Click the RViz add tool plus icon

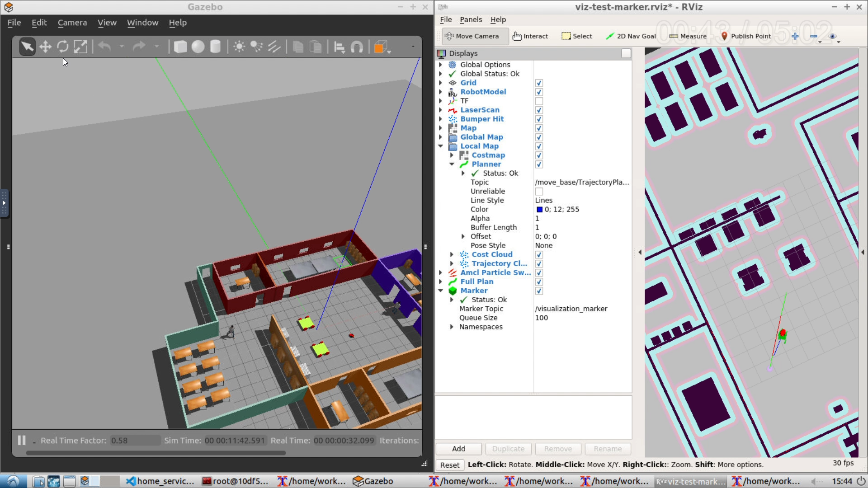pos(795,36)
